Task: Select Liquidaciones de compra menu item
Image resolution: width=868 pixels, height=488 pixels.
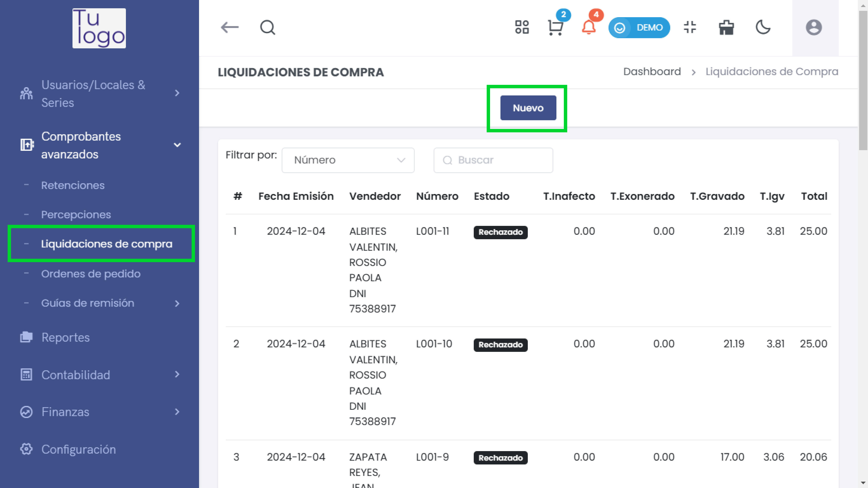Action: tap(106, 244)
